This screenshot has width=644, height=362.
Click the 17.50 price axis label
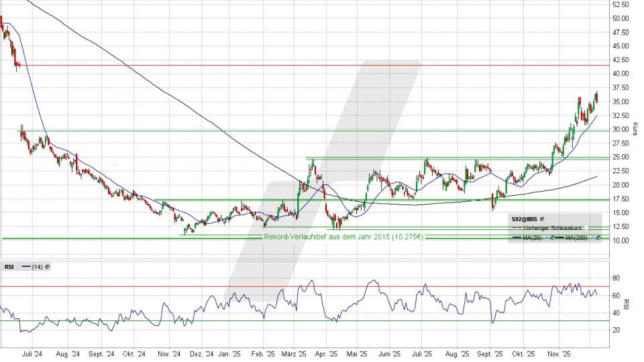pos(621,199)
